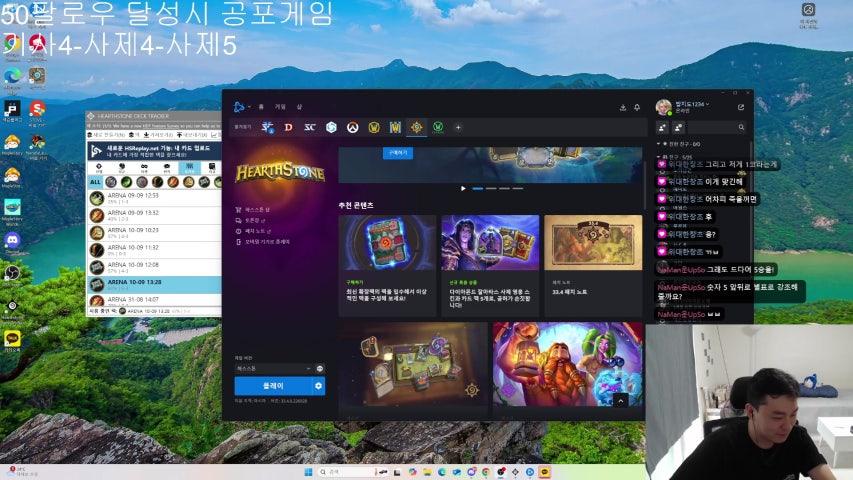This screenshot has width=853, height=480.
Task: Select the Diablo icon in favorites bar
Action: coord(288,127)
